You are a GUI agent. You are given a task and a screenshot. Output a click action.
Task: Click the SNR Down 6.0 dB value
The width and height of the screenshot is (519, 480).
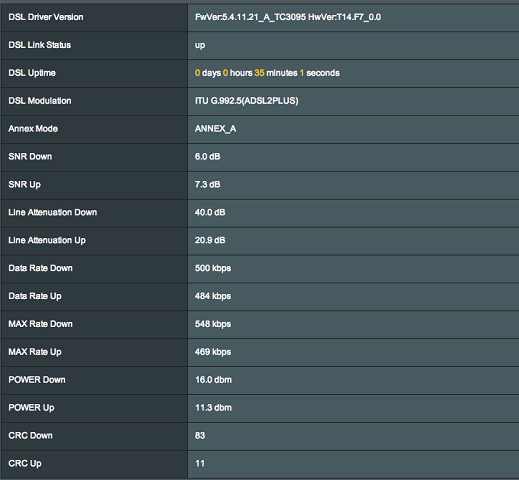click(x=207, y=157)
